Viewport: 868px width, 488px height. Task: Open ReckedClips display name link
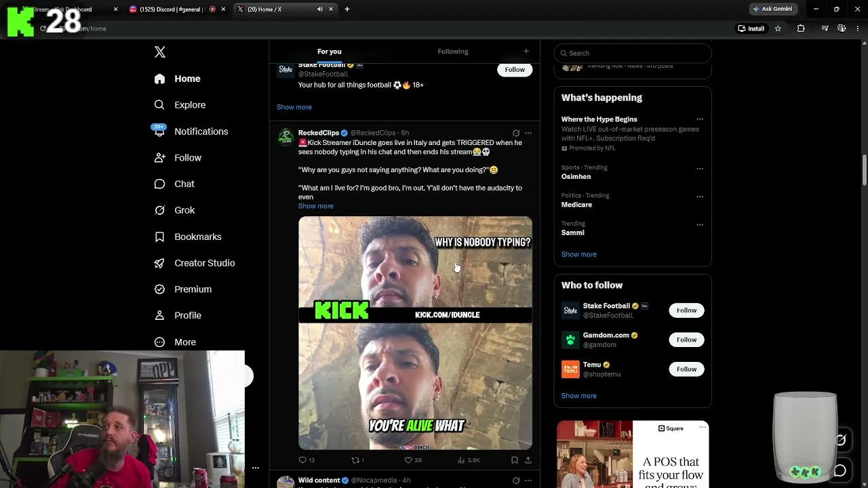[x=319, y=133]
